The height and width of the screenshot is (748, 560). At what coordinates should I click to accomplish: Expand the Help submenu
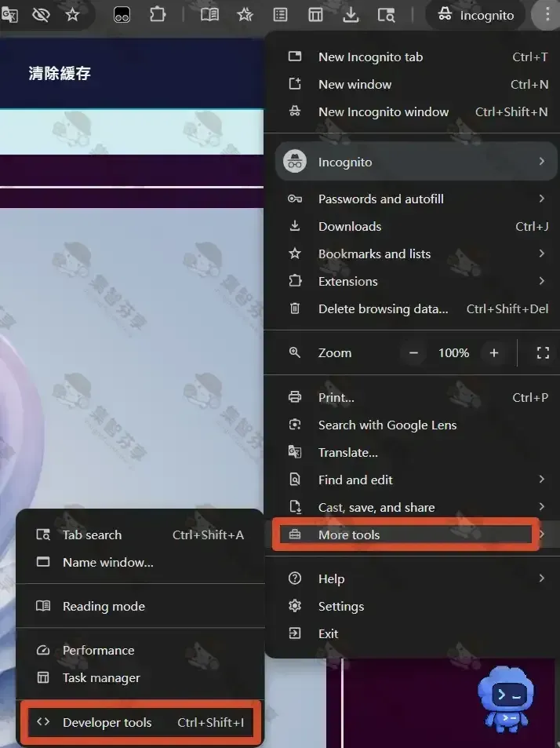[x=412, y=578]
